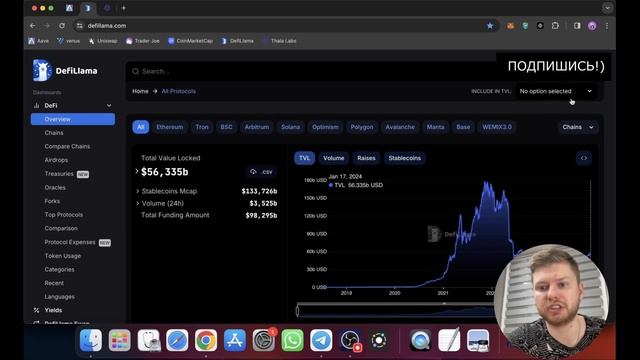
Task: Filter by Base chain
Action: coord(463,127)
